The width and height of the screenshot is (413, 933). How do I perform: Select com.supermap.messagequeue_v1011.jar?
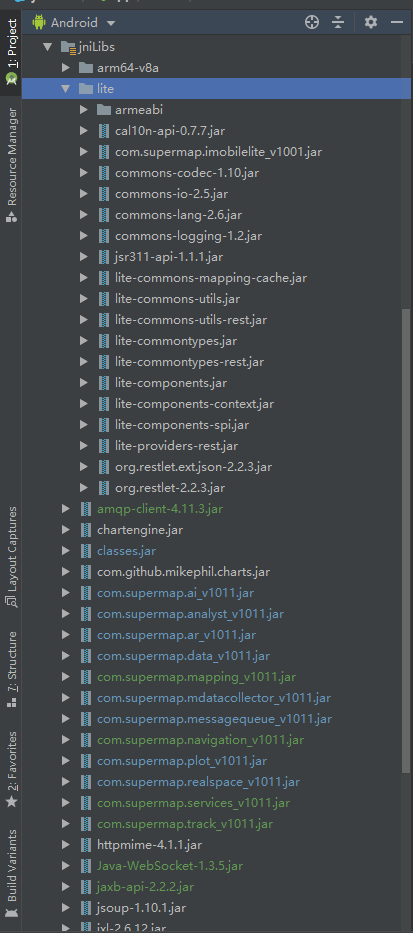pyautogui.click(x=214, y=719)
